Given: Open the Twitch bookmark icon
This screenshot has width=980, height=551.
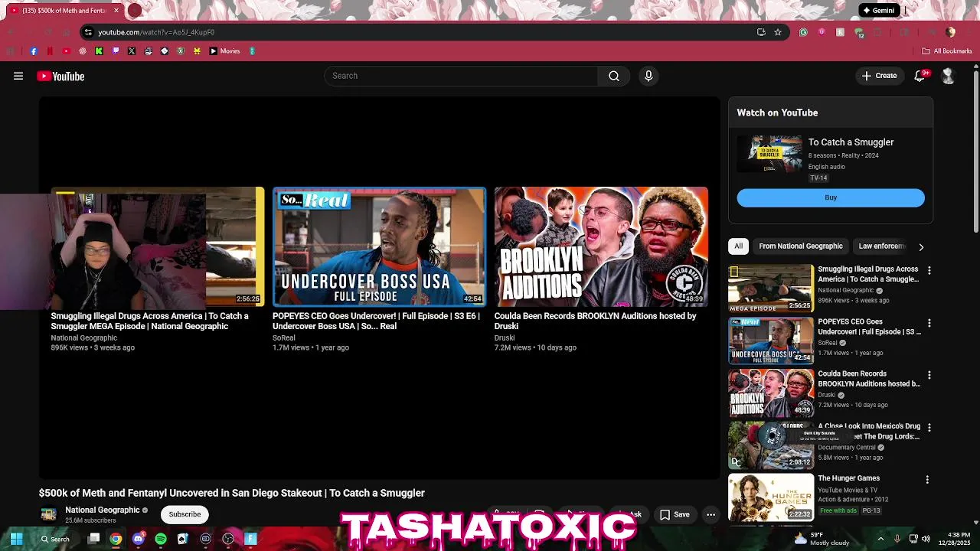Looking at the screenshot, I should click(x=116, y=51).
